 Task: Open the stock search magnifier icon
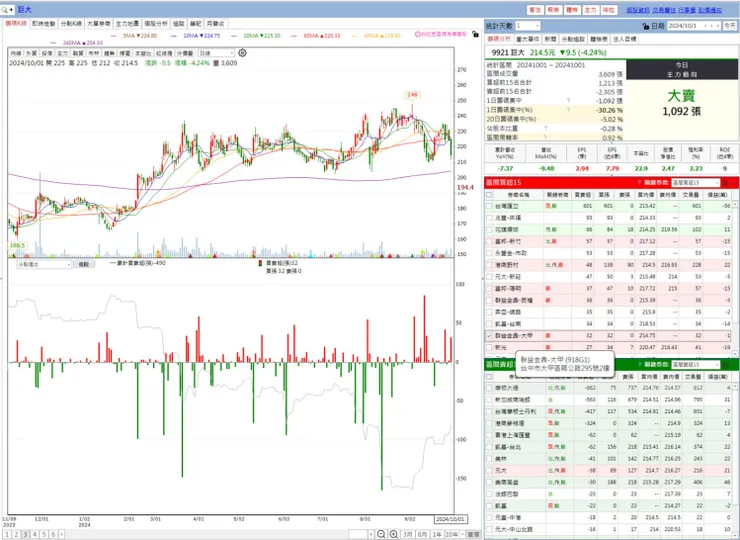(x=5, y=9)
